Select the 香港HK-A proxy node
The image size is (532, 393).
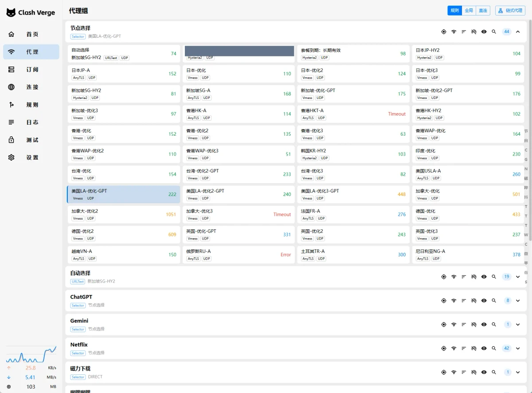click(238, 114)
